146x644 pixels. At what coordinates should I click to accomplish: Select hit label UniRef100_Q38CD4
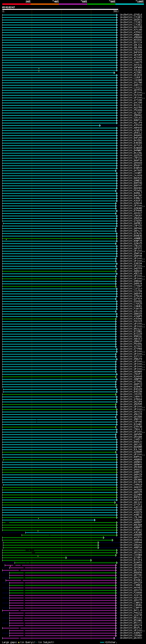(131, 263)
